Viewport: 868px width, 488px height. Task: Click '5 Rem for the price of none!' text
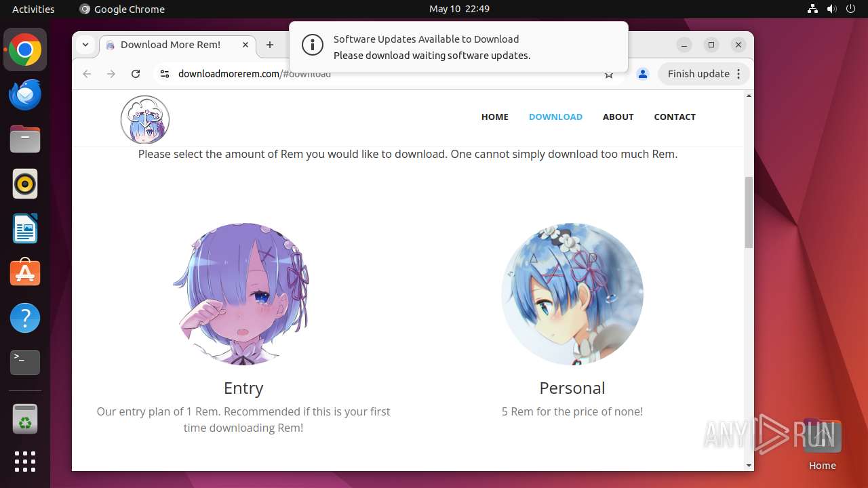(x=572, y=411)
